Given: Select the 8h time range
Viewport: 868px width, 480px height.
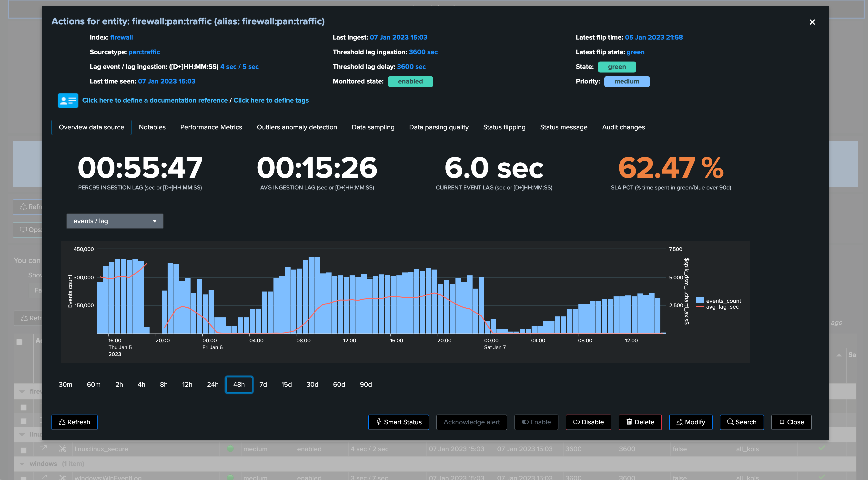Looking at the screenshot, I should tap(164, 385).
